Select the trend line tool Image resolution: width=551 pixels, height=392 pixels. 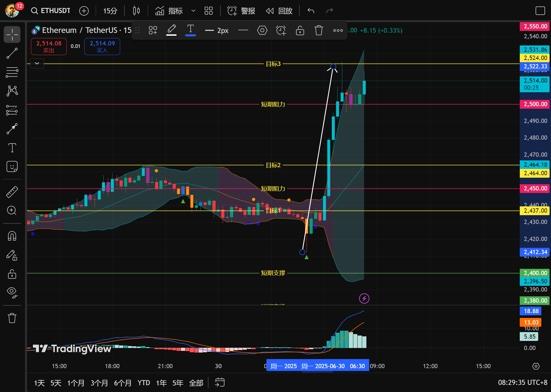coord(12,53)
